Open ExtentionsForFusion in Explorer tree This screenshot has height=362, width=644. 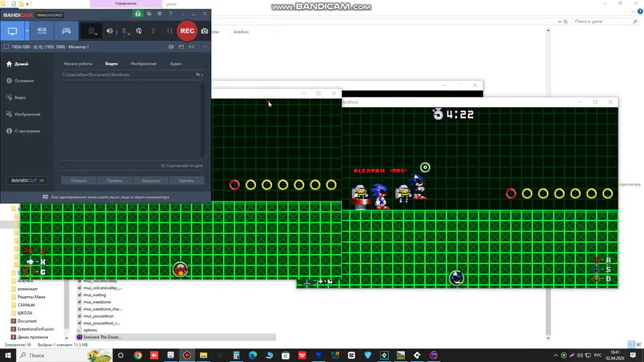pos(35,329)
